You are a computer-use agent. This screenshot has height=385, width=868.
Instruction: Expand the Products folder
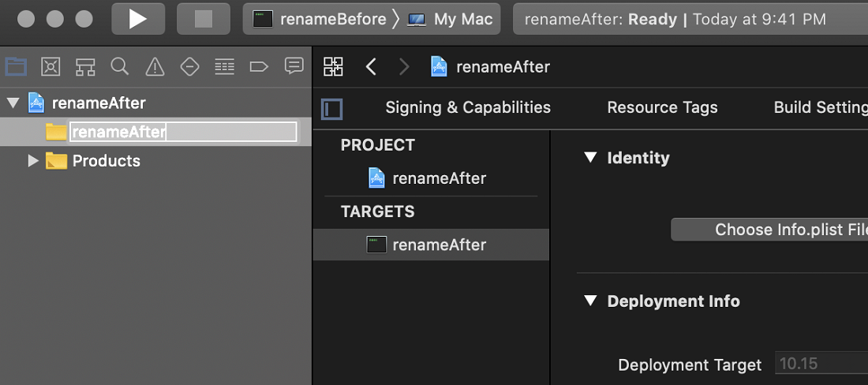click(34, 161)
